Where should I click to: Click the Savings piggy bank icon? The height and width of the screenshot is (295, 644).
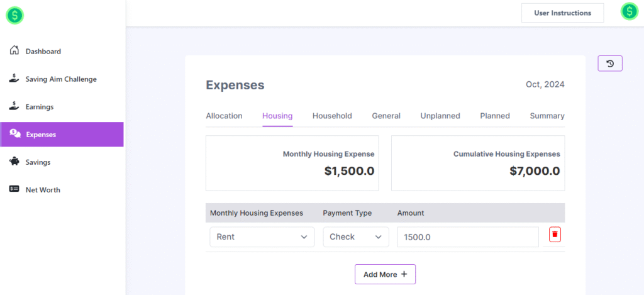(x=14, y=162)
